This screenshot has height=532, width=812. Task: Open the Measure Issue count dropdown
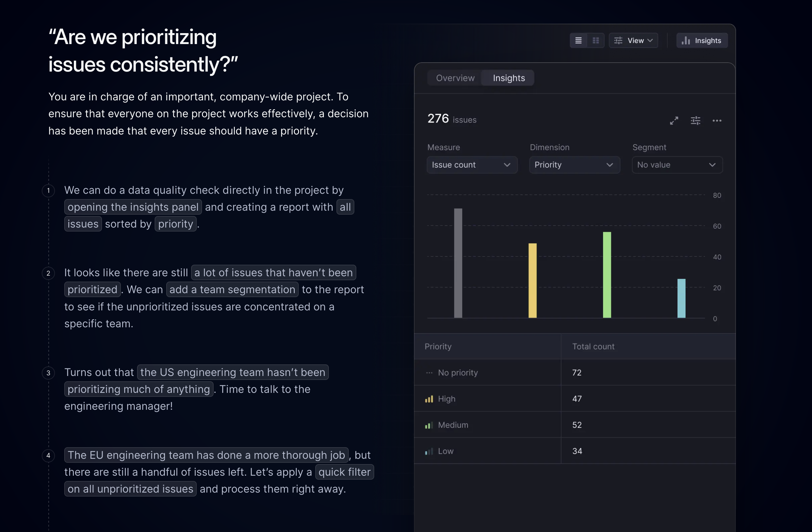click(472, 165)
